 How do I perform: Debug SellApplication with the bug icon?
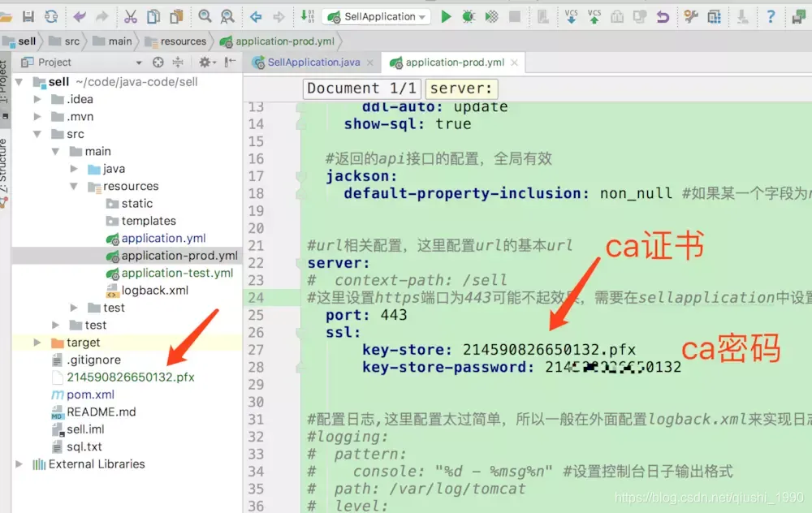click(x=469, y=16)
